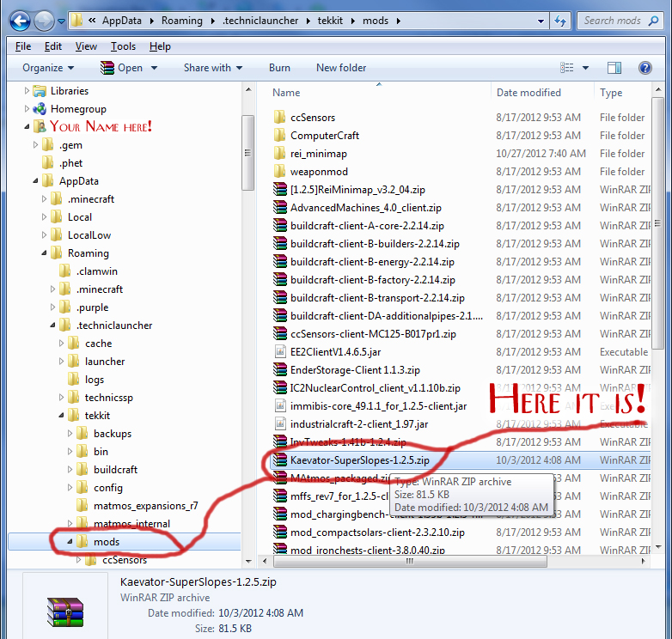Click the Burn toolbar button
The width and height of the screenshot is (672, 639).
(279, 68)
